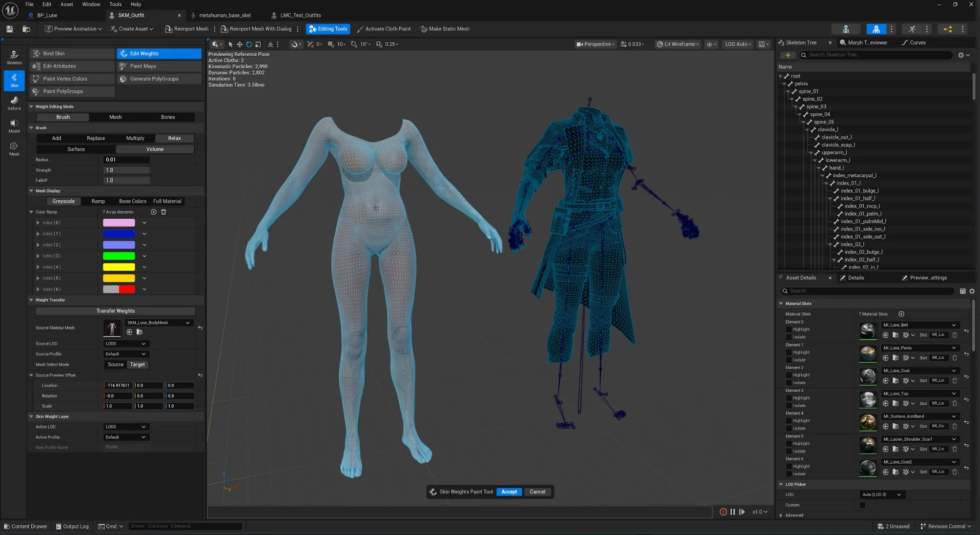
Task: Delete Color Ramp array elements trash icon
Action: click(163, 212)
